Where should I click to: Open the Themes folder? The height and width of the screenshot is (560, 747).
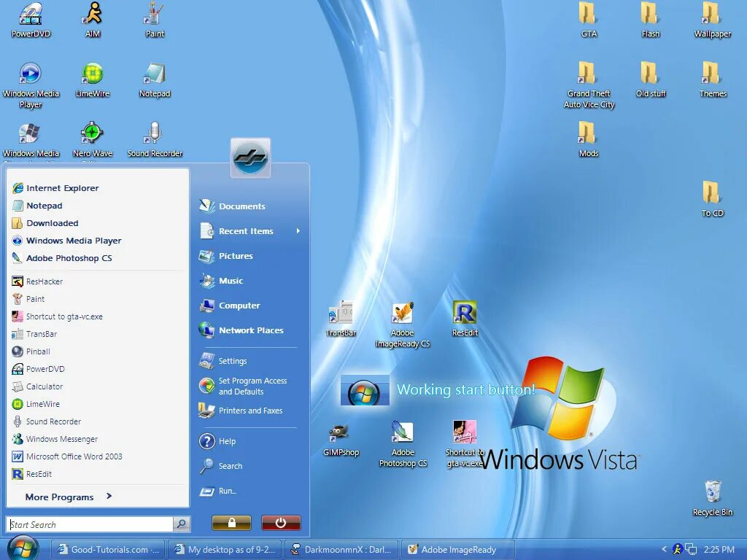(x=713, y=80)
